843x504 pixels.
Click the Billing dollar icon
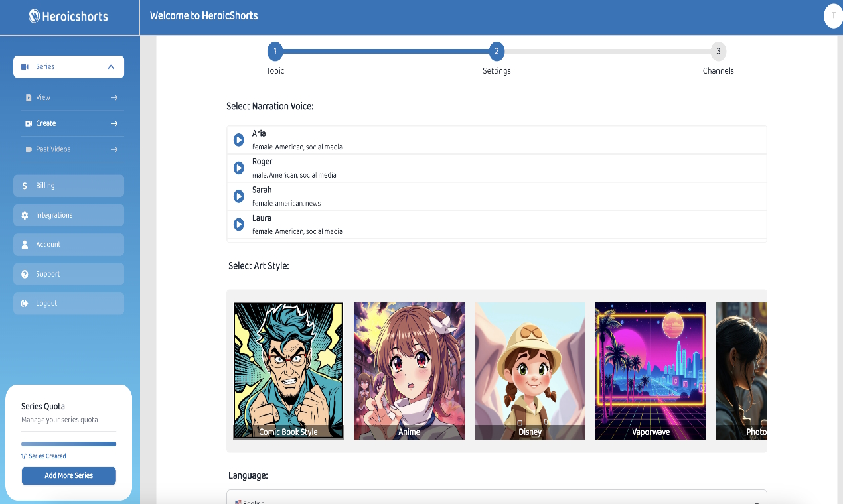[x=25, y=186]
